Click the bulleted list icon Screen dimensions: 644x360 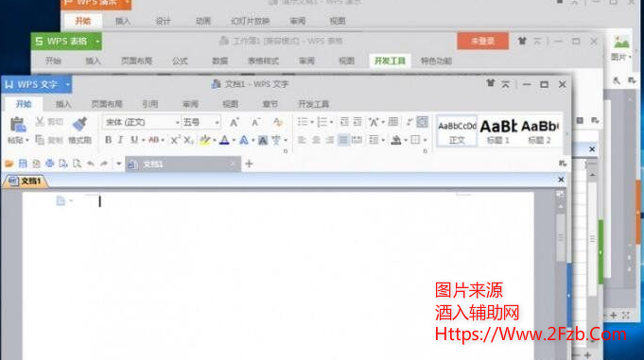click(x=303, y=122)
